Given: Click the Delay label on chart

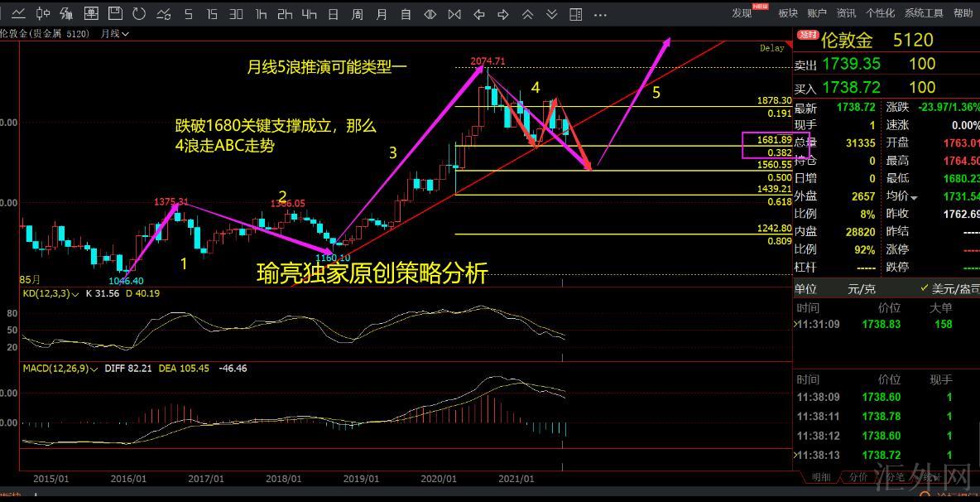Looking at the screenshot, I should [771, 48].
